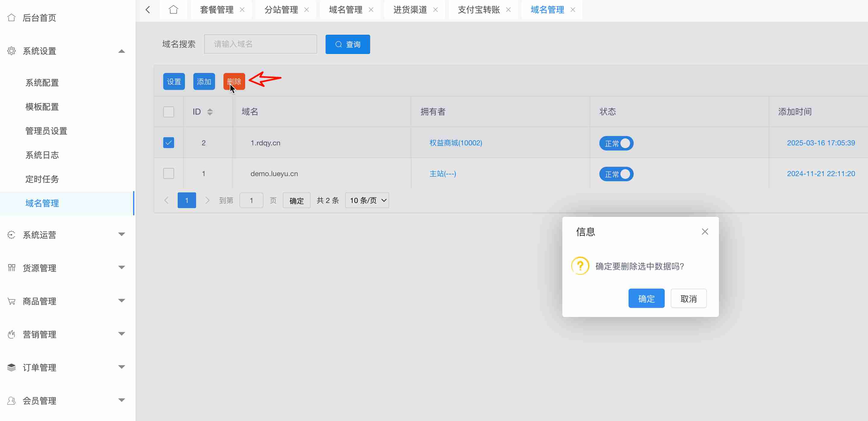
Task: Sort the table by ID column
Action: tap(210, 112)
